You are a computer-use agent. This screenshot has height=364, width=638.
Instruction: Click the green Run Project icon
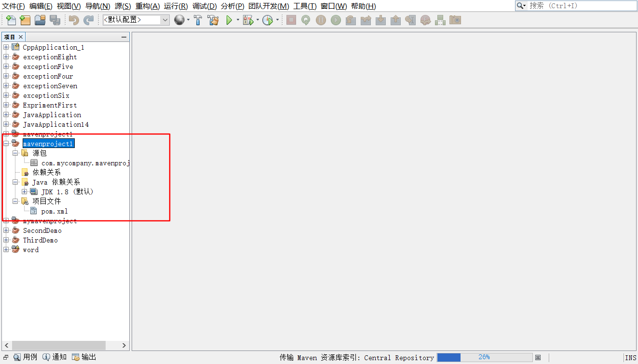click(x=229, y=20)
